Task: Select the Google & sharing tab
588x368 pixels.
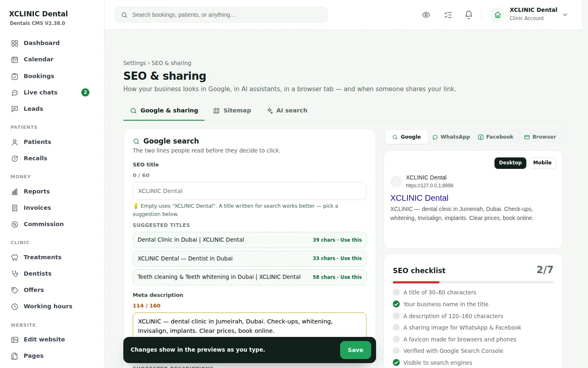Action: [164, 110]
